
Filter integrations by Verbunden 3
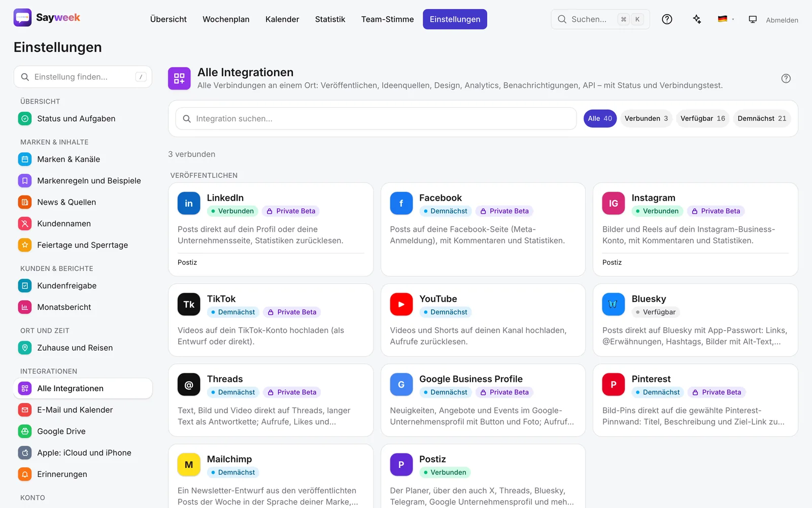[x=646, y=118]
